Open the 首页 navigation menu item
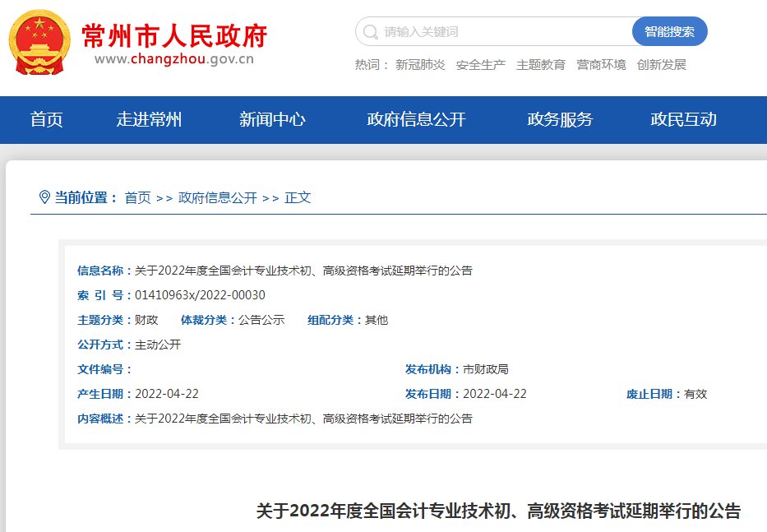The image size is (767, 532). (x=47, y=120)
